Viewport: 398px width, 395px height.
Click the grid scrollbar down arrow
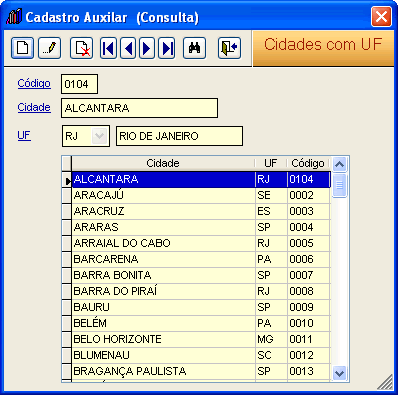pos(339,373)
